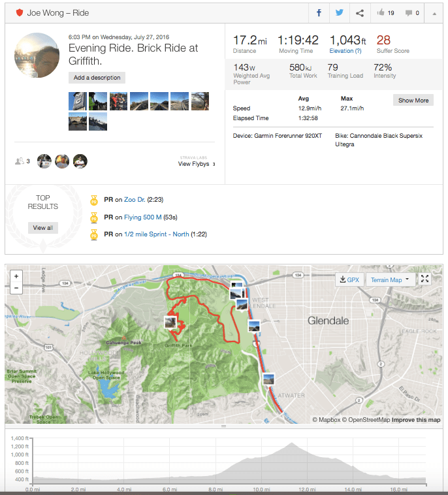The image size is (448, 495).
Task: Expand the map to fullscreen
Action: pyautogui.click(x=425, y=279)
